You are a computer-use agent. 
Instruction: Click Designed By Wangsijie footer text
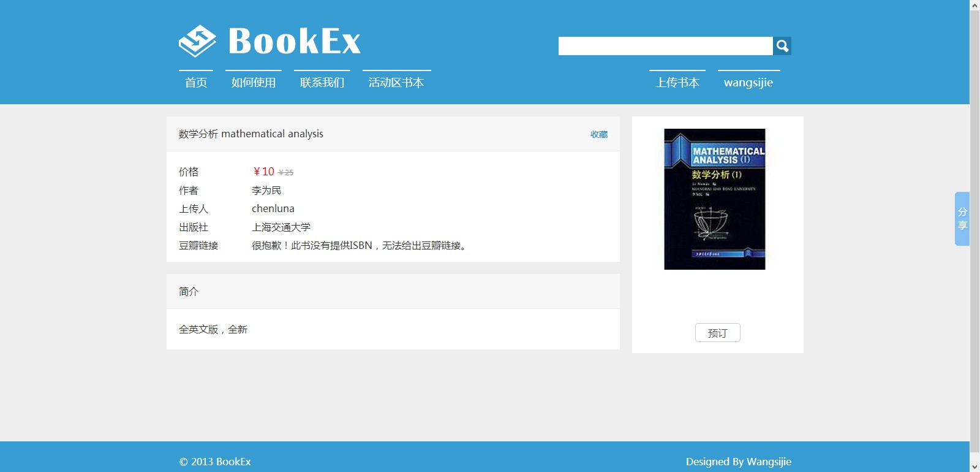pyautogui.click(x=738, y=462)
